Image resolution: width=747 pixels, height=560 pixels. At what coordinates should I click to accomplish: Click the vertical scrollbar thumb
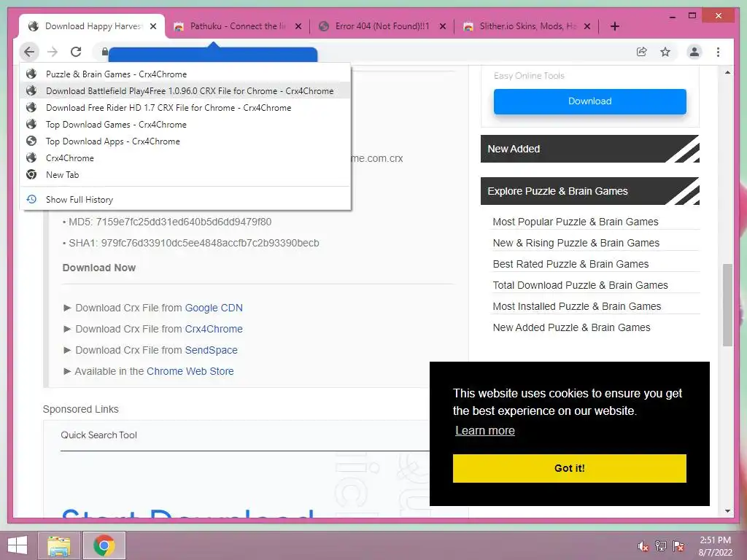(x=727, y=305)
